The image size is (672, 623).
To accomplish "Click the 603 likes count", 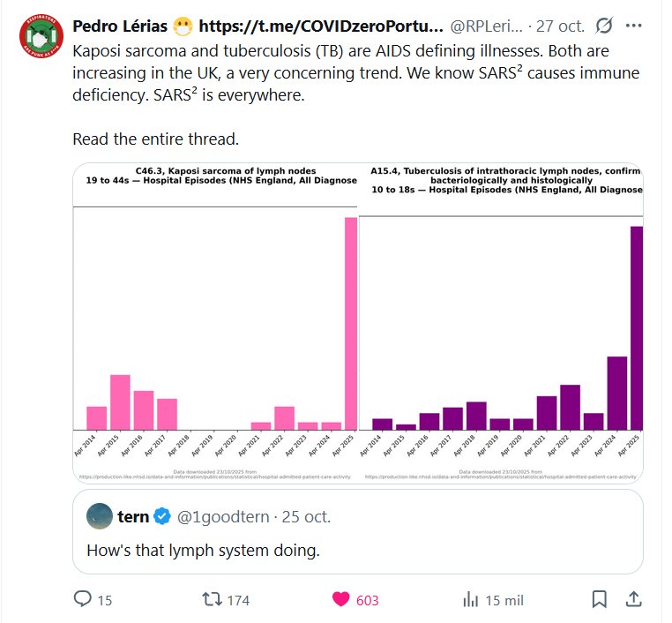I will point(367,600).
